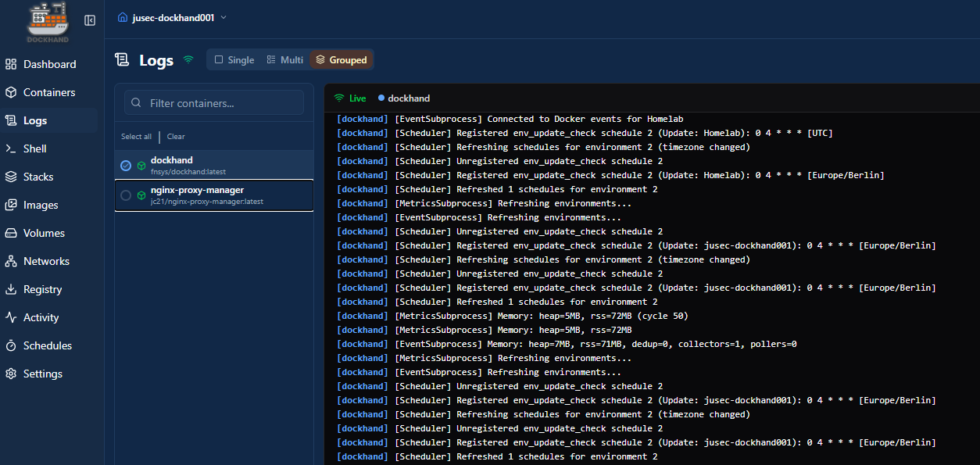Check the nginx-proxy-manager container checkbox
This screenshot has height=465, width=980.
126,195
